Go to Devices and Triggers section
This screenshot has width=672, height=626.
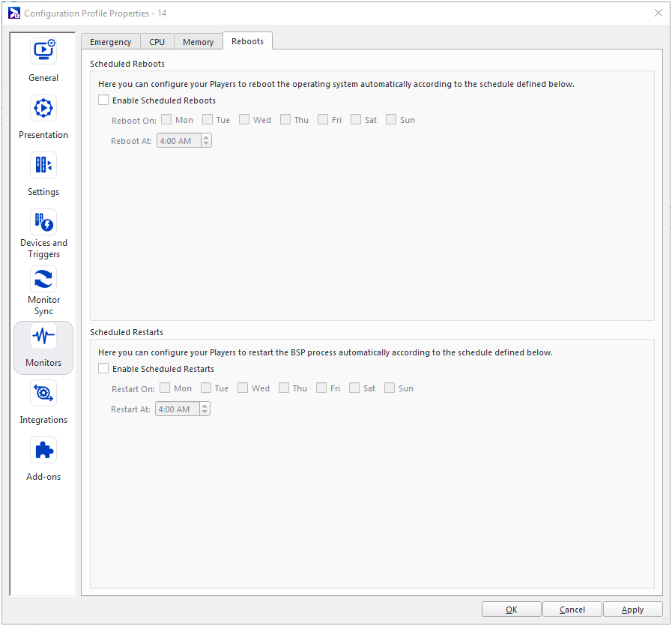(x=43, y=223)
